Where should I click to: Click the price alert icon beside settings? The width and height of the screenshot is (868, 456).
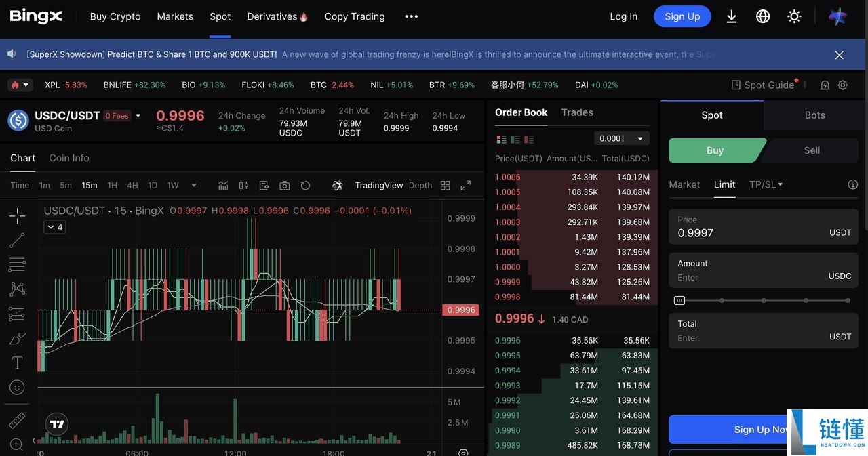[825, 85]
